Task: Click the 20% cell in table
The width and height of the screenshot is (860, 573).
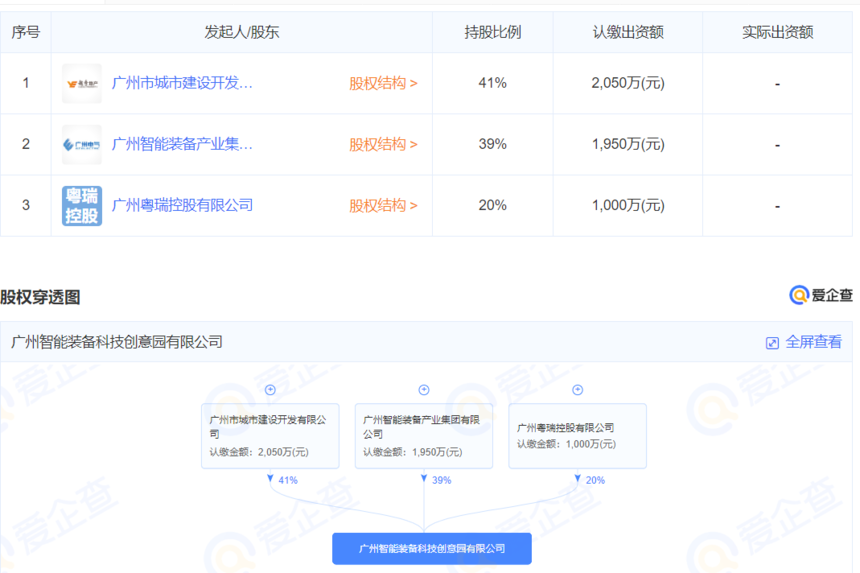Action: tap(493, 205)
